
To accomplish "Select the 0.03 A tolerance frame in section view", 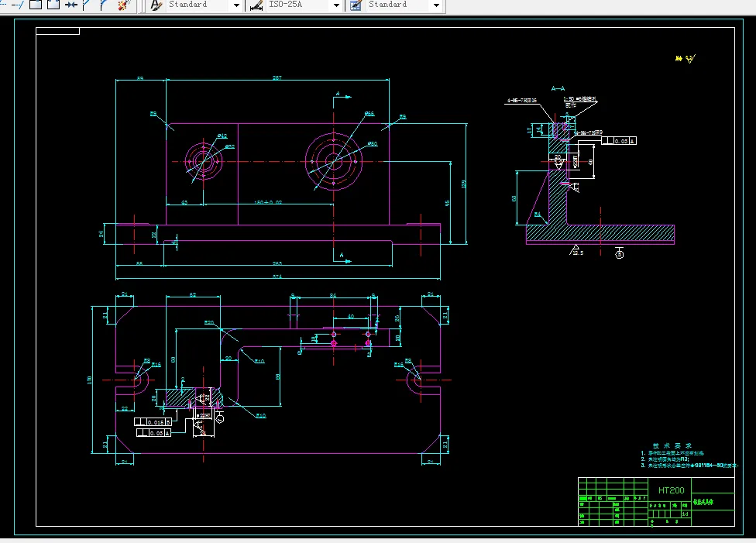I will coord(619,141).
